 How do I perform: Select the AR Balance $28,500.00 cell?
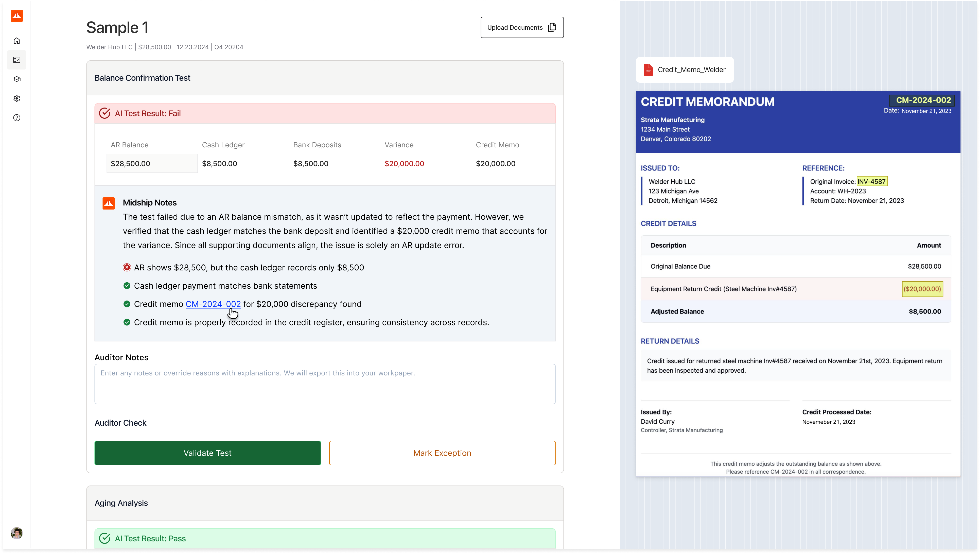click(x=152, y=164)
